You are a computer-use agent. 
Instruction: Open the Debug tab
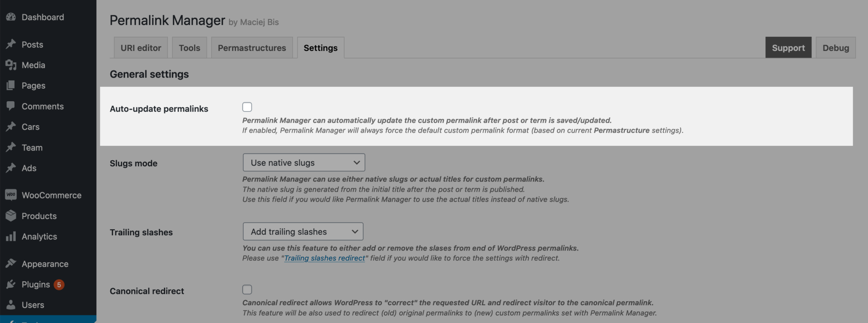click(836, 48)
